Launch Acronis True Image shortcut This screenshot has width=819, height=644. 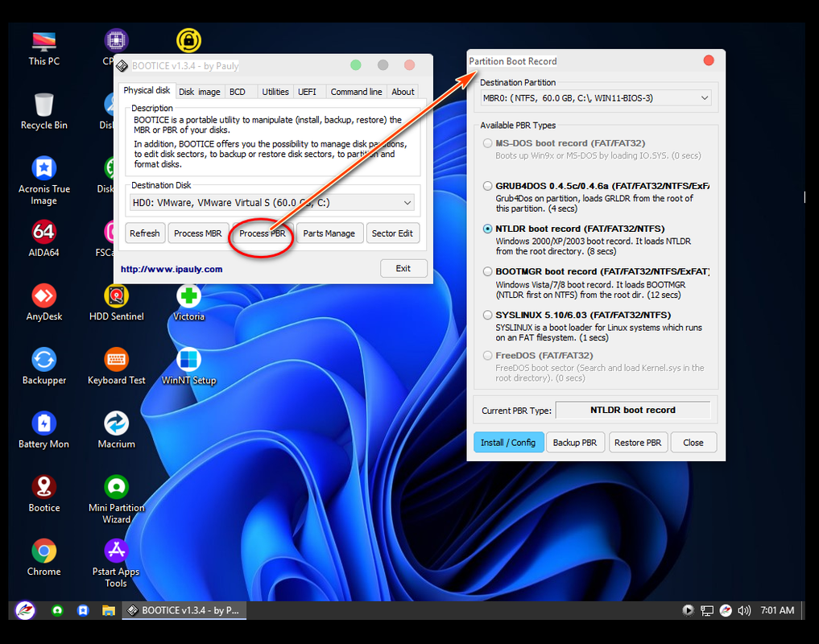[43, 180]
